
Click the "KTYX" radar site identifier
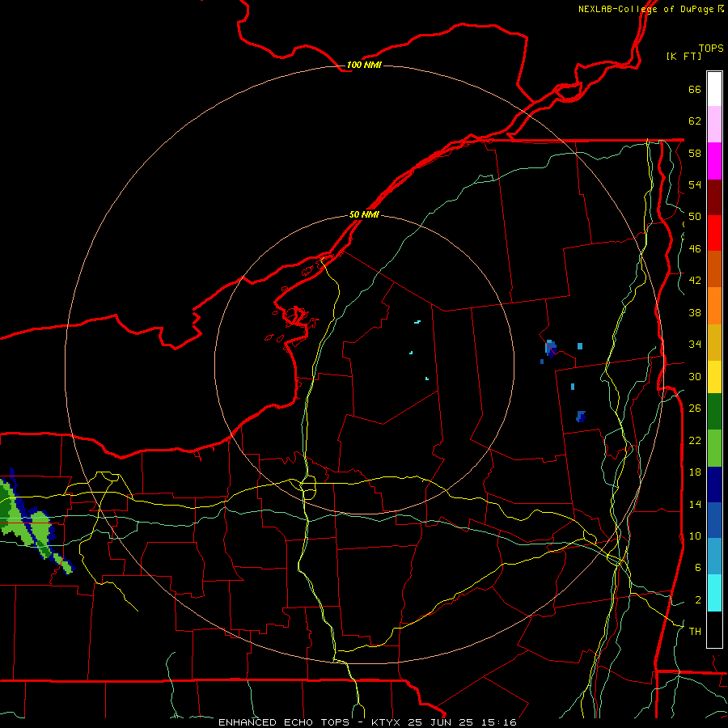point(387,722)
